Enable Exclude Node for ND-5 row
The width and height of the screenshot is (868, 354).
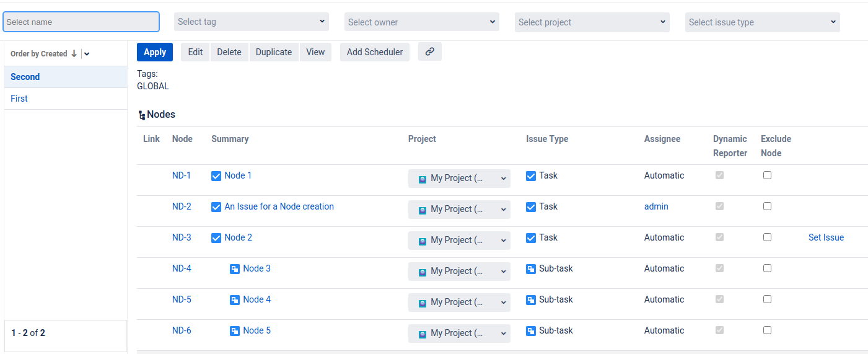(767, 299)
